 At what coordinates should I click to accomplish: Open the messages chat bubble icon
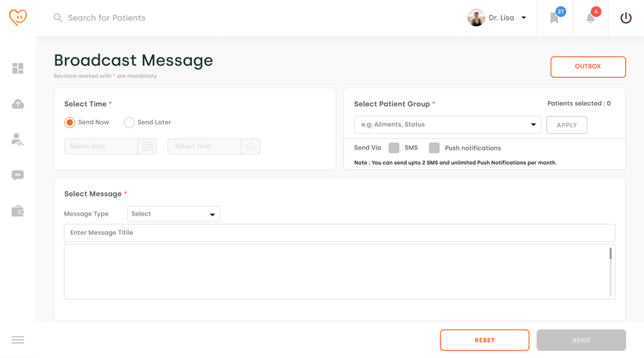(x=18, y=175)
